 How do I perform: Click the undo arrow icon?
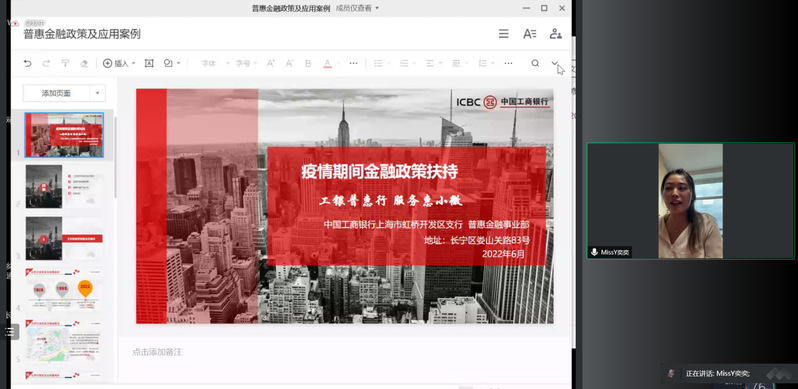(x=27, y=63)
